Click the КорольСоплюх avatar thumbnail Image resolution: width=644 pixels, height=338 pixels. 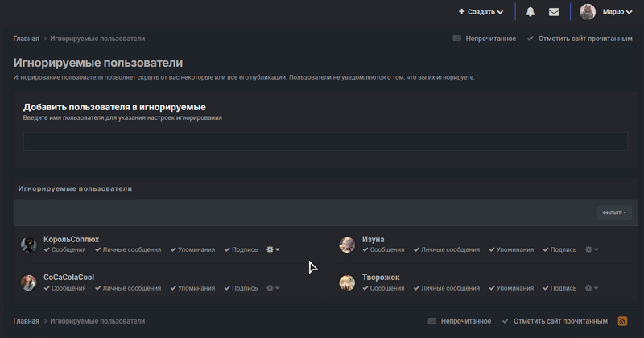[x=29, y=245]
